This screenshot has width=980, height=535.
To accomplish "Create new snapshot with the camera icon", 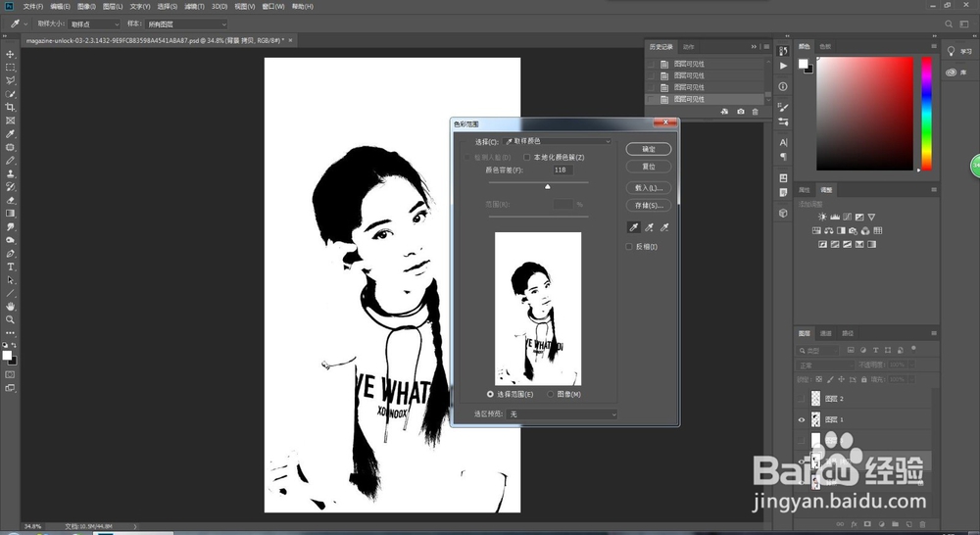I will [x=741, y=112].
